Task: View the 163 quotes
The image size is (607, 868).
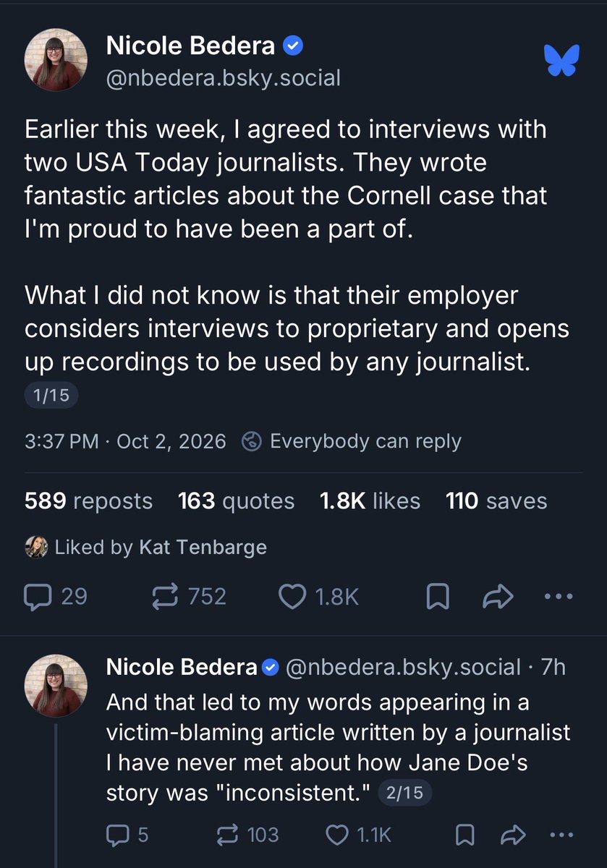Action: pos(237,501)
